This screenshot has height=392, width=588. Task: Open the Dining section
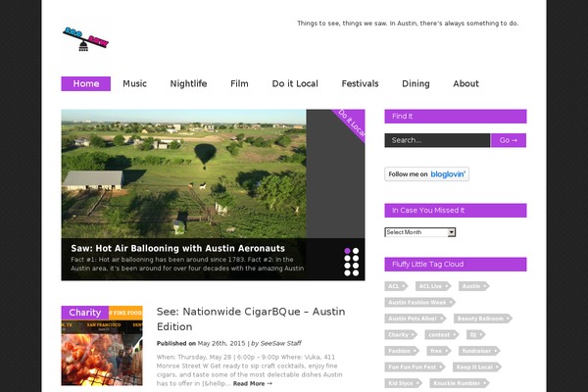click(416, 83)
